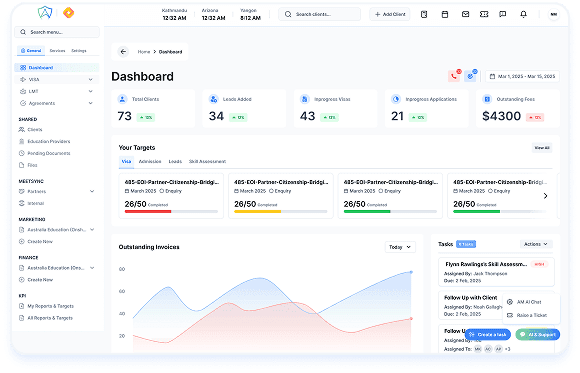The height and width of the screenshot is (373, 580).
Task: Switch to the Services sidebar tab
Action: (57, 50)
